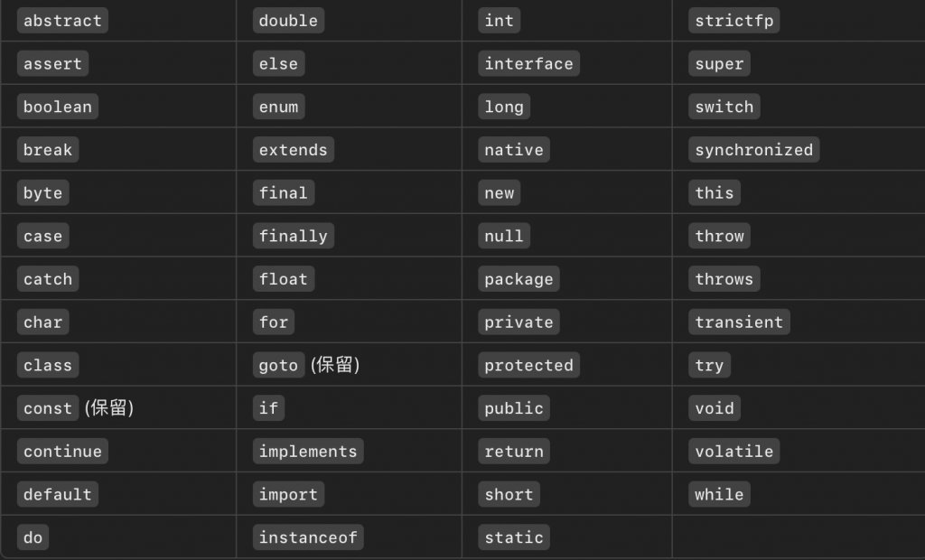Click the strictfp keyword tag
Screen dimensions: 925x560
tap(733, 21)
